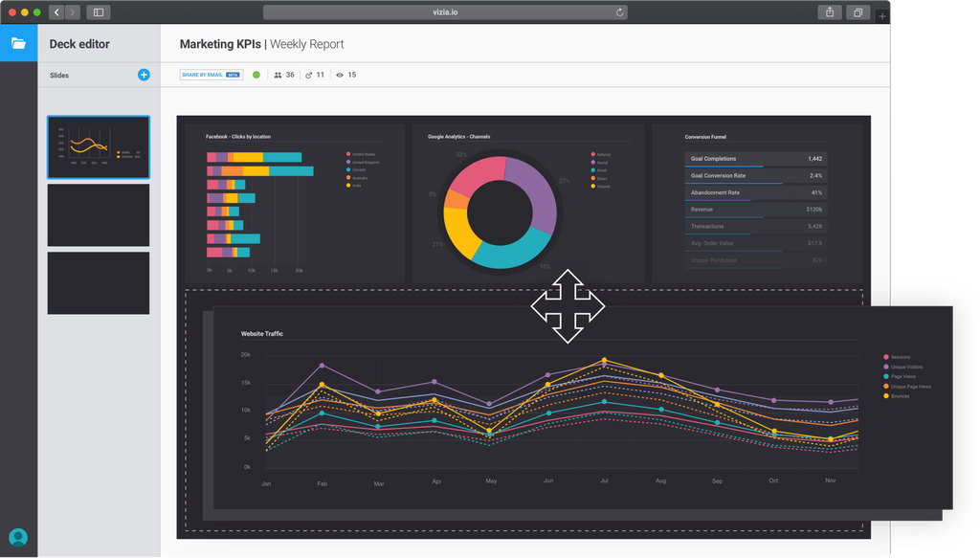
Task: Open a new browser tab
Action: 881,15
